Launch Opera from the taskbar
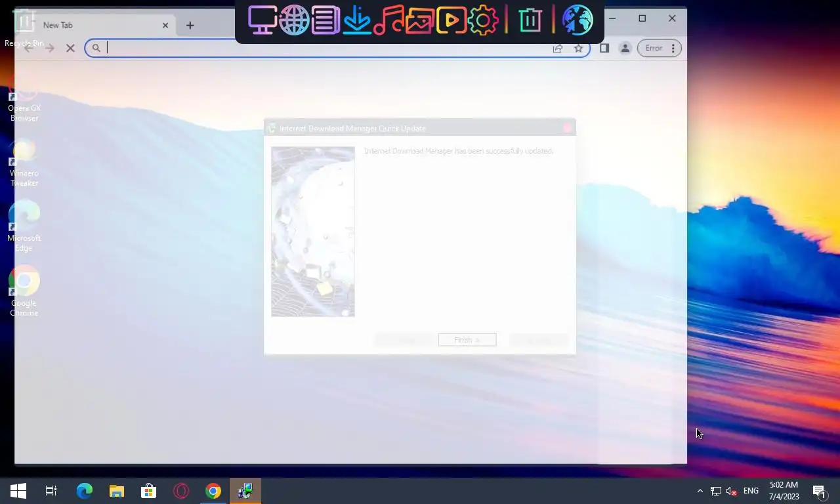This screenshot has height=504, width=840. [181, 490]
